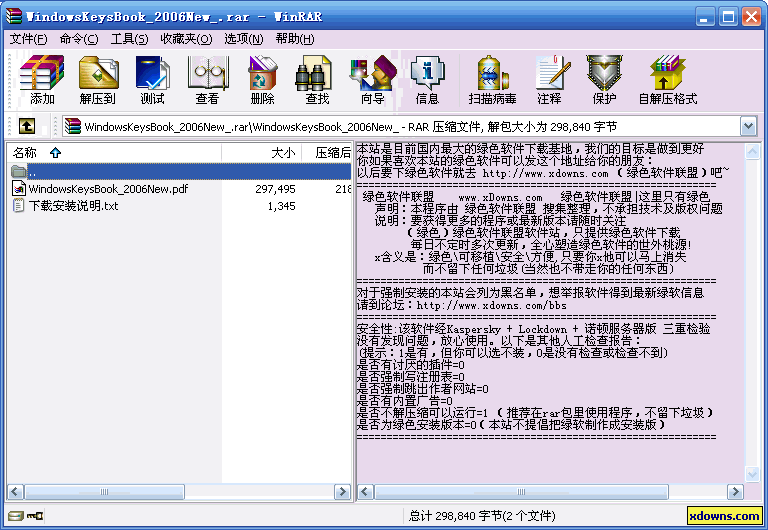Screen dimensions: 768x530
Task: Click the PDF file icon
Action: point(19,189)
